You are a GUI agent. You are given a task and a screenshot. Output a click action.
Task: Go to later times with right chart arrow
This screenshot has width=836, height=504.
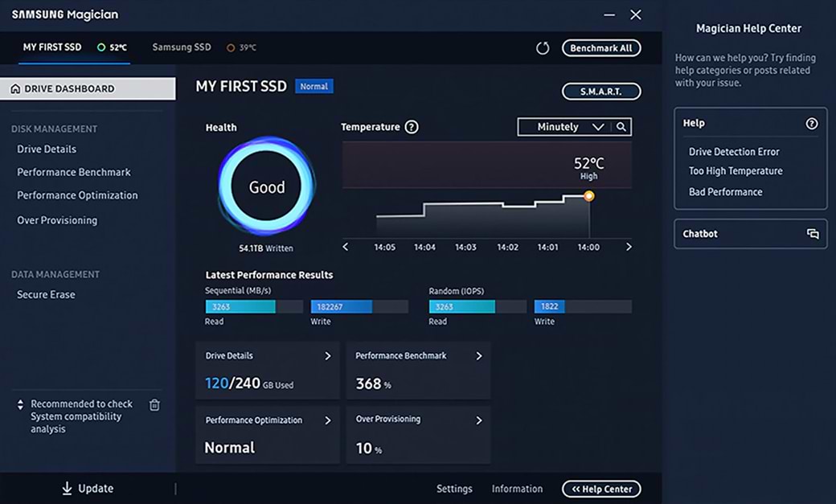629,247
